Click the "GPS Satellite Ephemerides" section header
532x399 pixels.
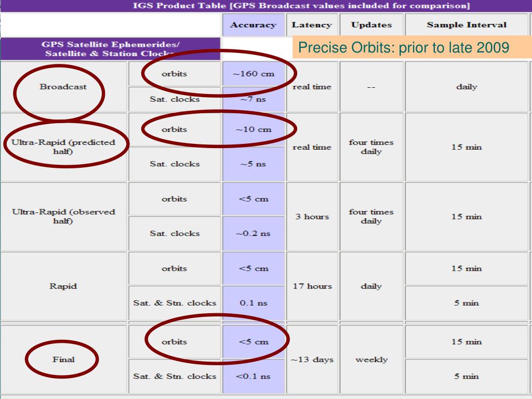(110, 49)
